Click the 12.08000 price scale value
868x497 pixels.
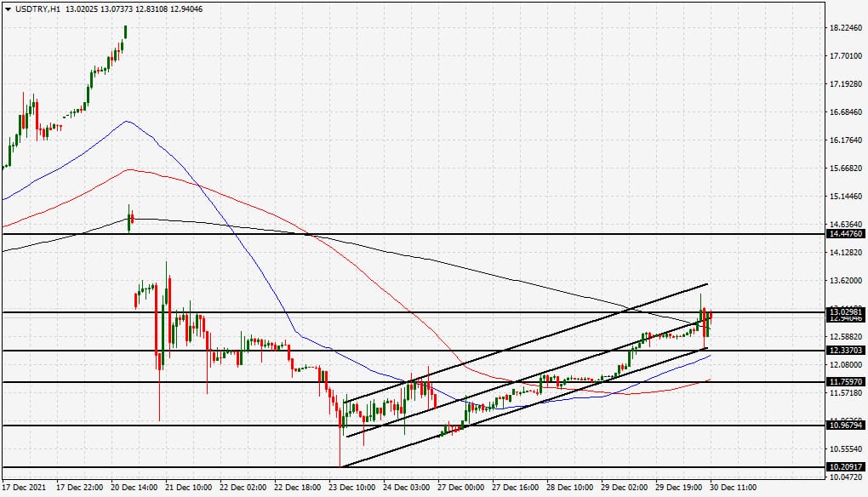tap(846, 365)
